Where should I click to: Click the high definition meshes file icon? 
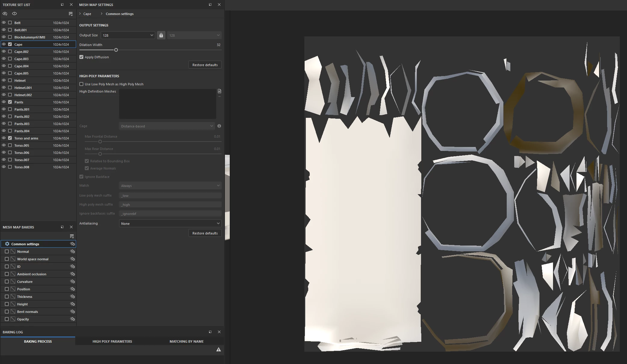(219, 91)
